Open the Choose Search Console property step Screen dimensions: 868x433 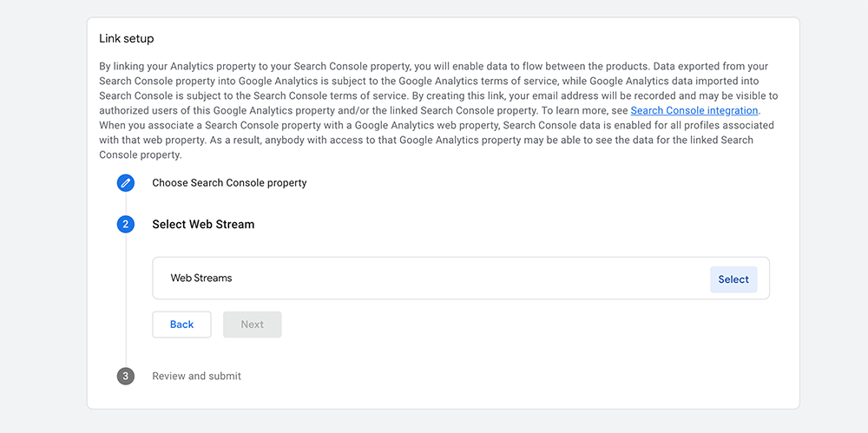[229, 183]
